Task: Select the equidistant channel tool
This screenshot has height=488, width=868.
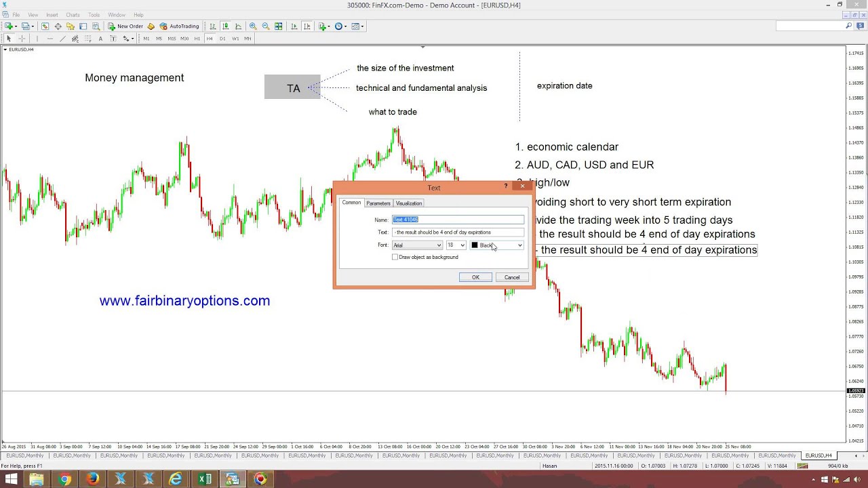Action: (x=75, y=39)
